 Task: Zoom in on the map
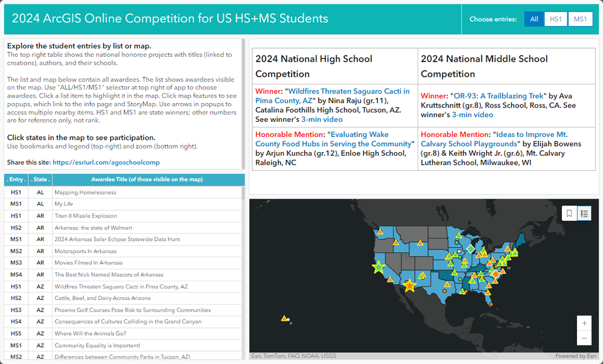coord(583,324)
